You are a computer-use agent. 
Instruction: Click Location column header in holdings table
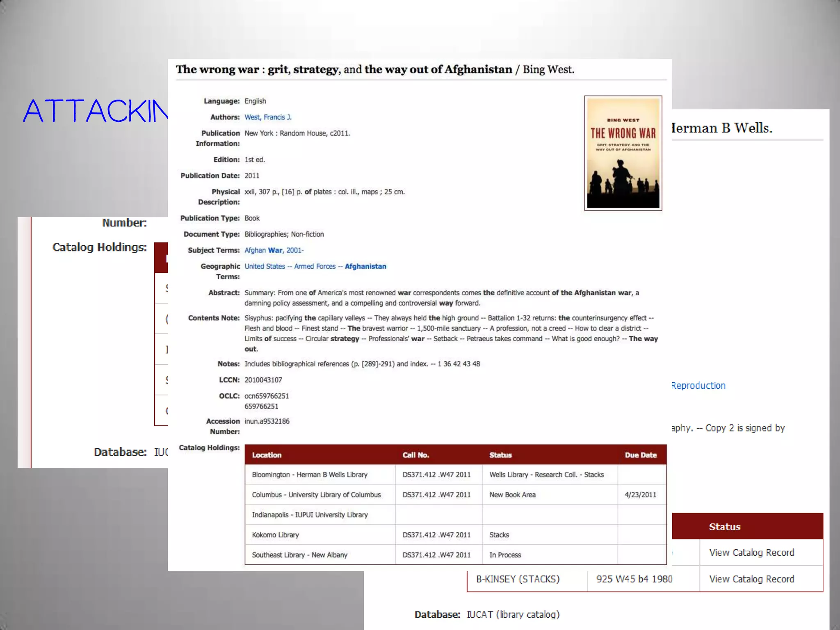coord(267,455)
